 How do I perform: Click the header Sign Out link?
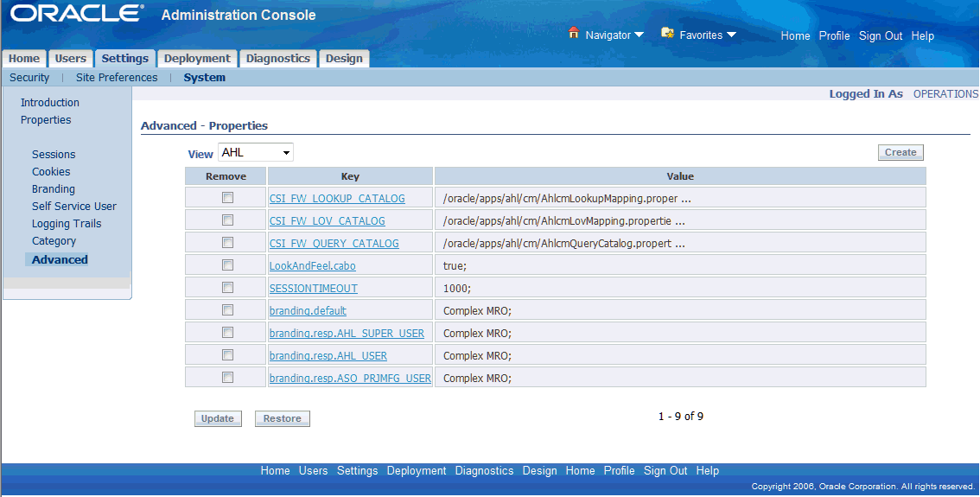coord(881,36)
